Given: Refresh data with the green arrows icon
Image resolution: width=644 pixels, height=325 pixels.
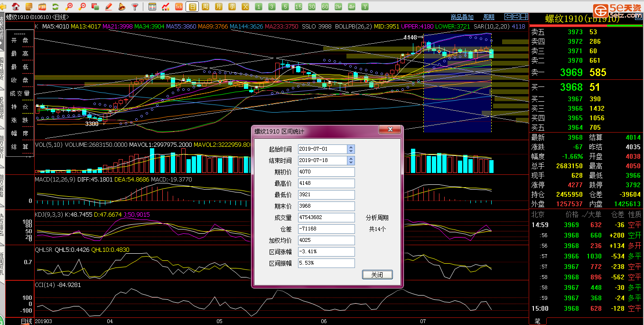Looking at the screenshot, I should pos(56,7).
